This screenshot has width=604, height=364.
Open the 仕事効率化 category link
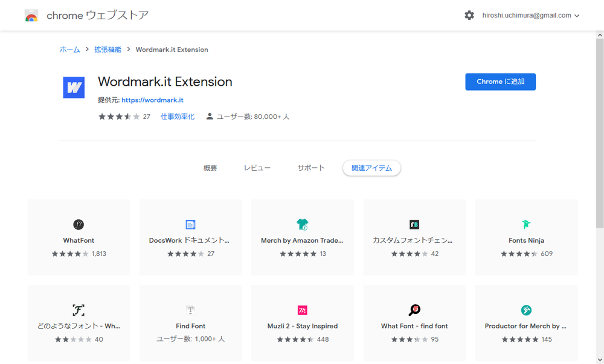click(178, 117)
